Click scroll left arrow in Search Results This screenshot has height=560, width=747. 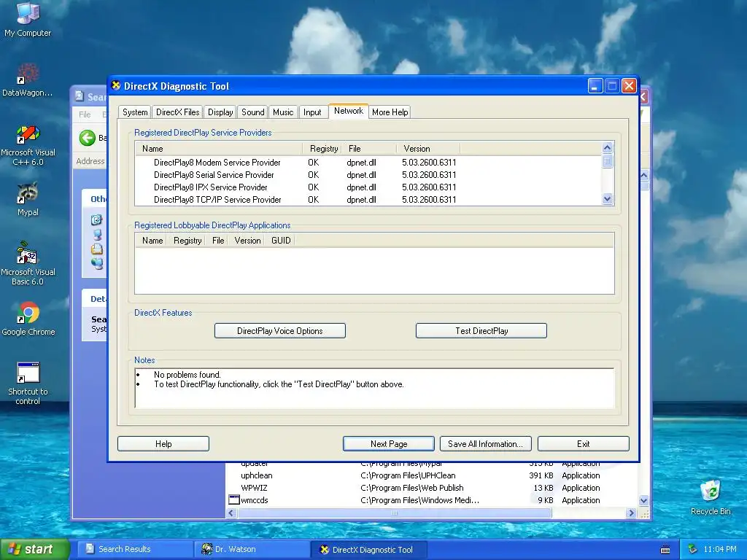point(231,513)
